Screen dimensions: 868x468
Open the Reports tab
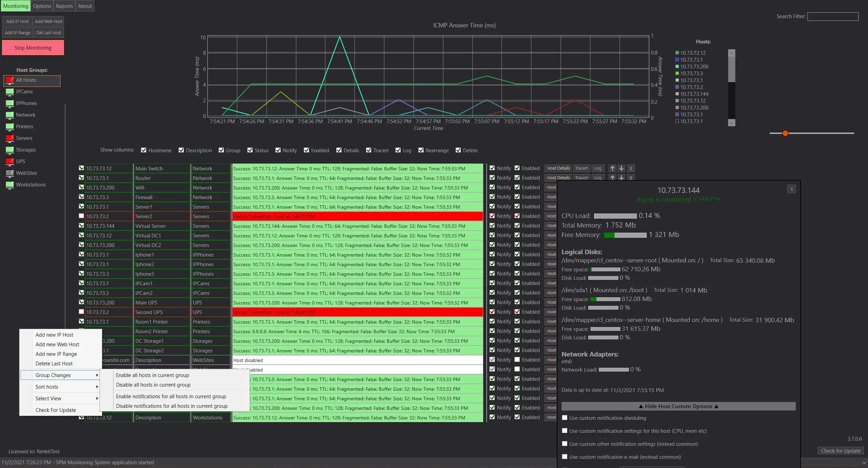[x=64, y=6]
